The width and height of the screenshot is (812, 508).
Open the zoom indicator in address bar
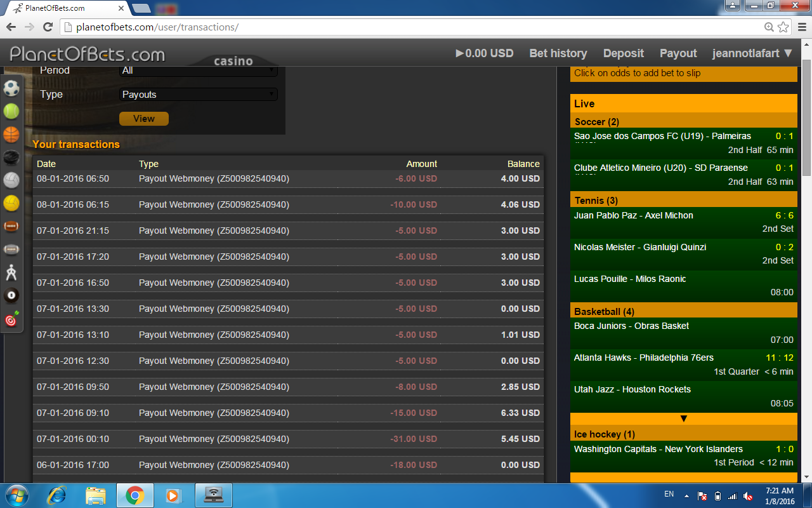[x=769, y=27]
